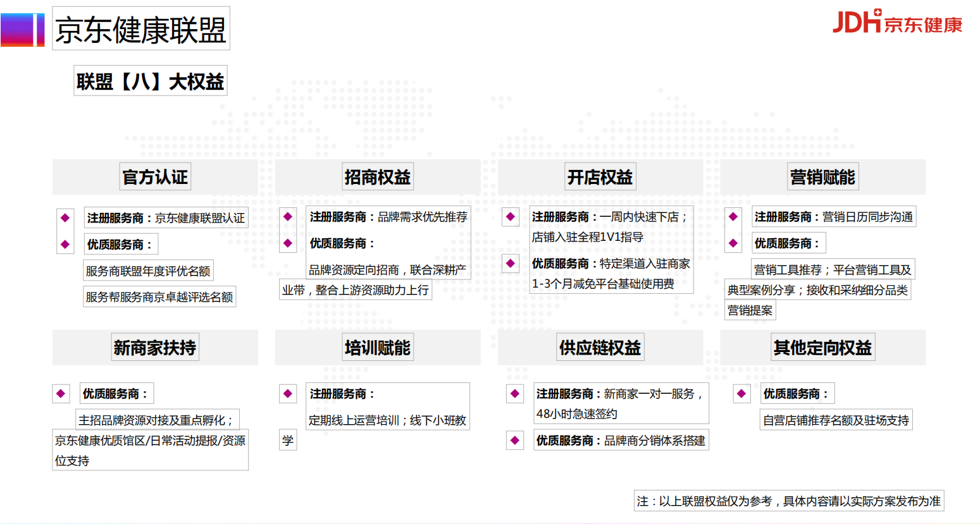Click the 新商家扶持 heading

(x=155, y=348)
